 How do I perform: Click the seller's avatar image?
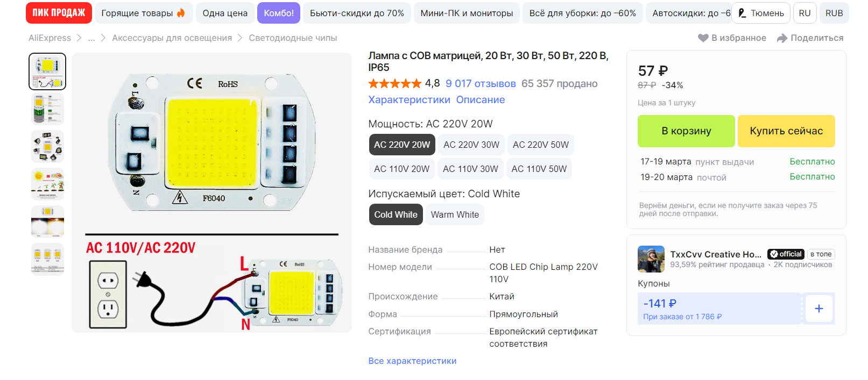[651, 259]
